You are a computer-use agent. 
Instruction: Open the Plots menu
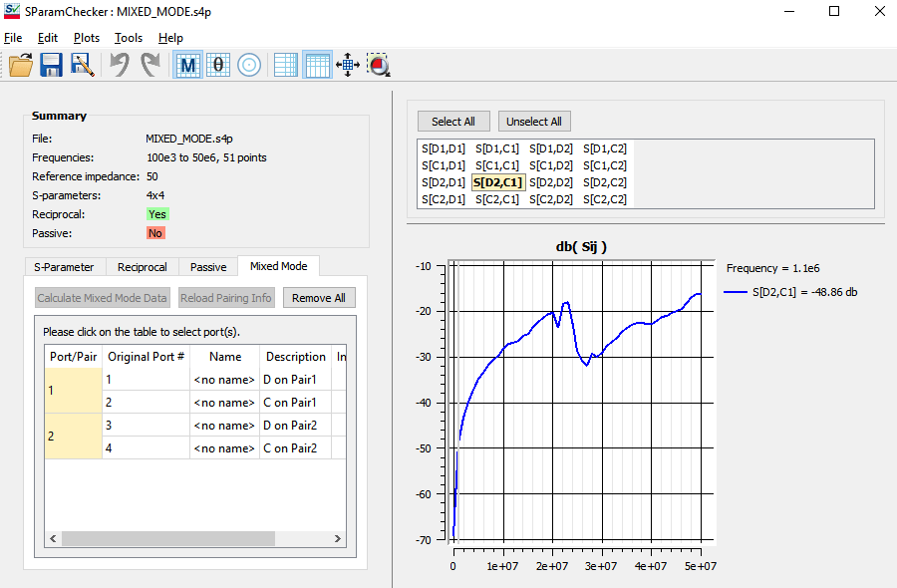point(87,37)
